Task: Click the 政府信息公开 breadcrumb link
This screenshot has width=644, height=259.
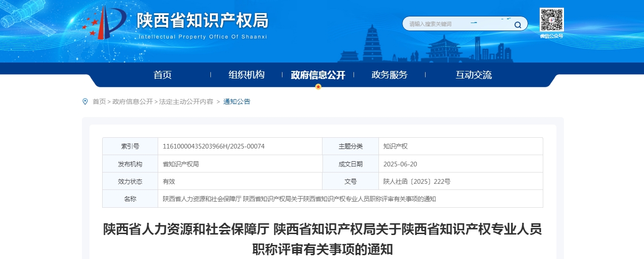Action: (x=133, y=102)
